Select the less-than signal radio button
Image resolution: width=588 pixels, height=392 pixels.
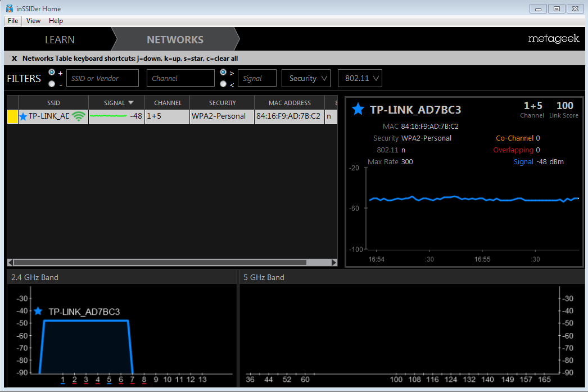(223, 84)
